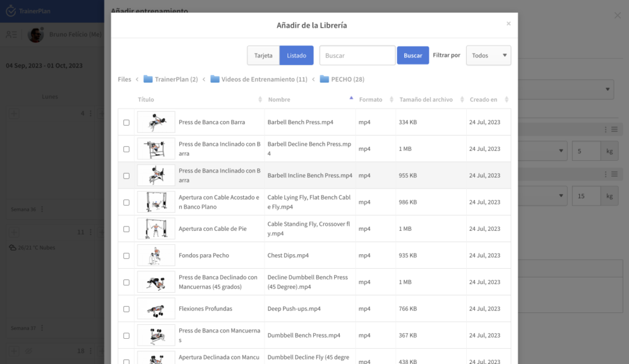Screen dimensions: 629x364
Task: Open day 4 options menu in background calendar
Action: (91, 114)
